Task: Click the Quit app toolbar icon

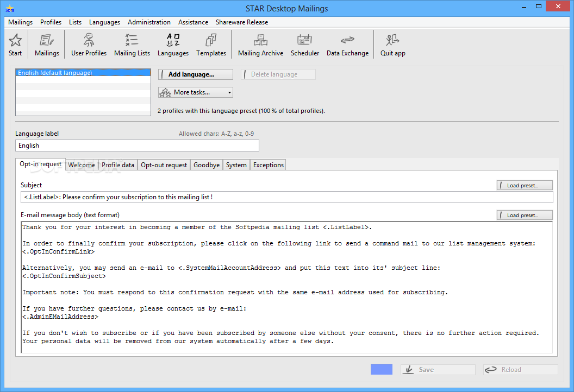Action: point(392,44)
